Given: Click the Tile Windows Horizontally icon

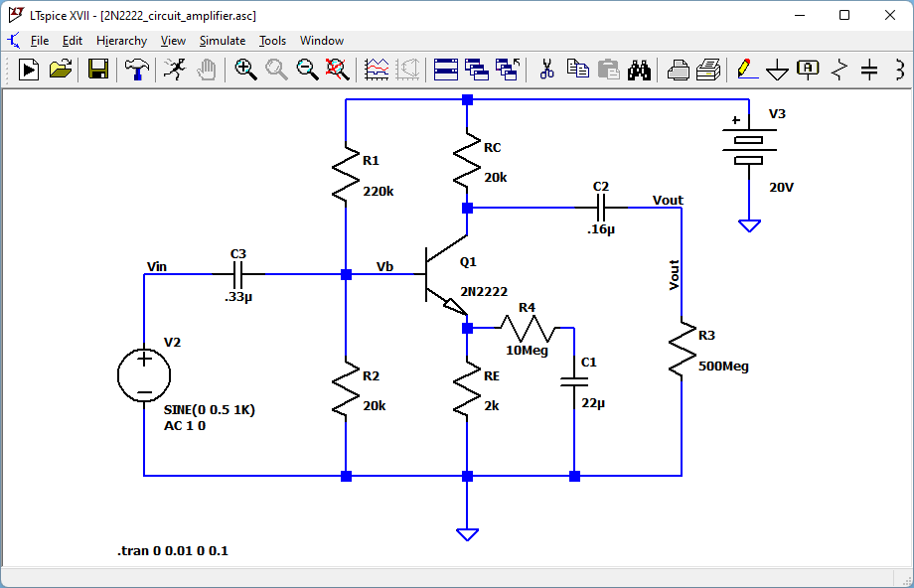Looking at the screenshot, I should click(x=446, y=70).
